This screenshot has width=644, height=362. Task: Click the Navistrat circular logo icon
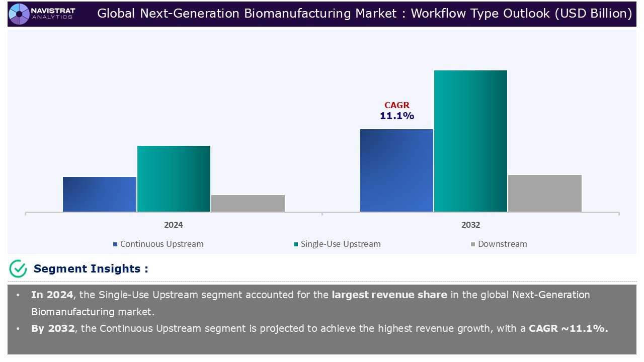(x=19, y=14)
